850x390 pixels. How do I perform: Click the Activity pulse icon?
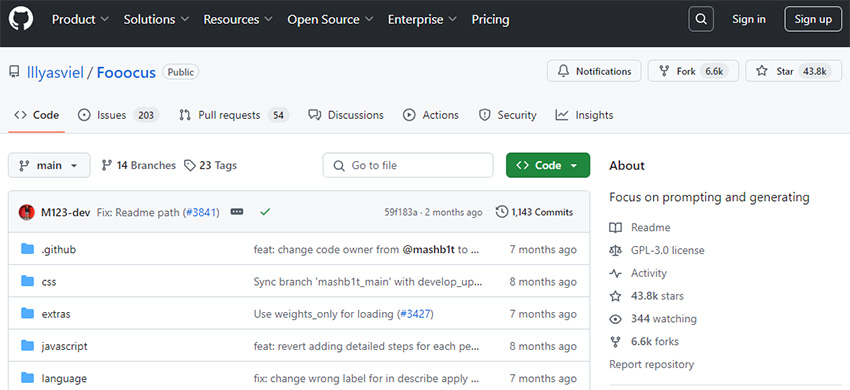tap(615, 273)
